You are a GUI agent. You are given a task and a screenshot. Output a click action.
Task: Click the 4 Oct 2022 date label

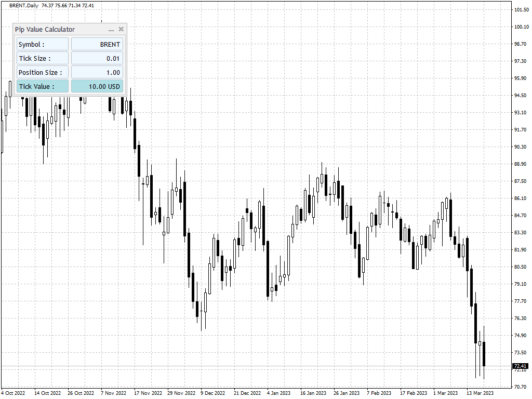tap(13, 393)
